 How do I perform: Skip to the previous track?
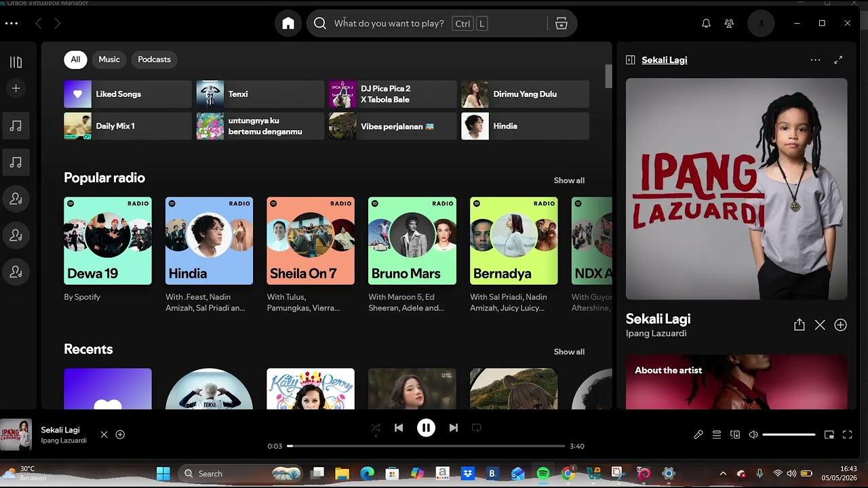click(x=399, y=428)
